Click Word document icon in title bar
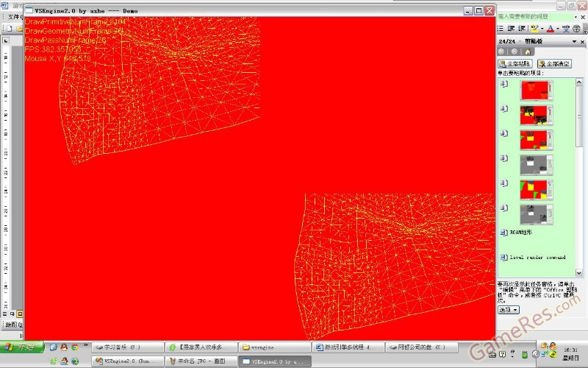The image size is (588, 368). click(x=4, y=5)
